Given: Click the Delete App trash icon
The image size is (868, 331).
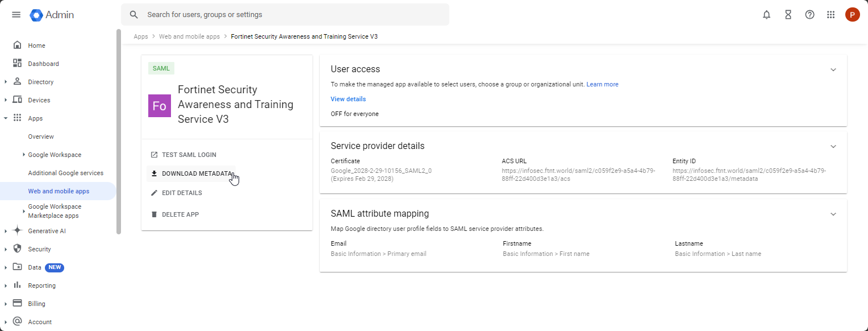Looking at the screenshot, I should 154,214.
